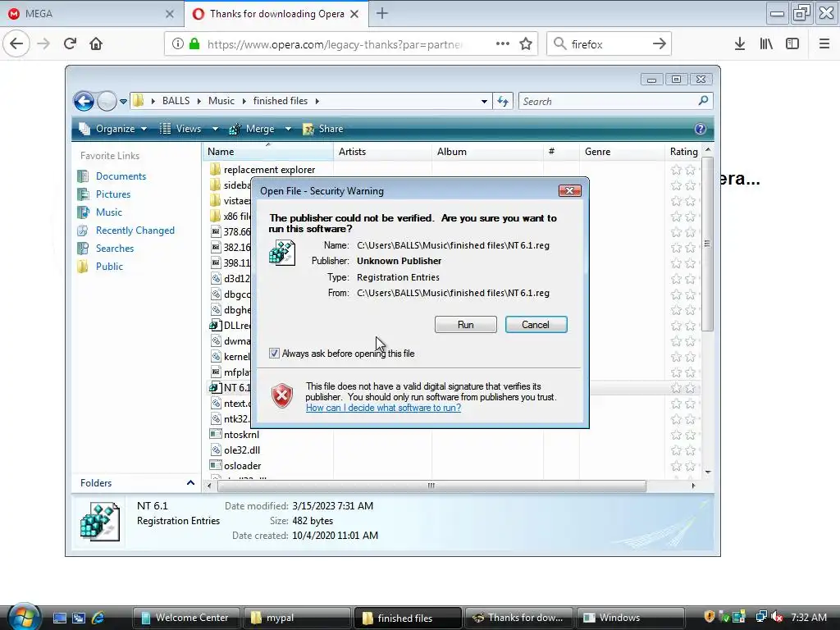
Task: Click the scroll down arrow in file list
Action: click(708, 472)
